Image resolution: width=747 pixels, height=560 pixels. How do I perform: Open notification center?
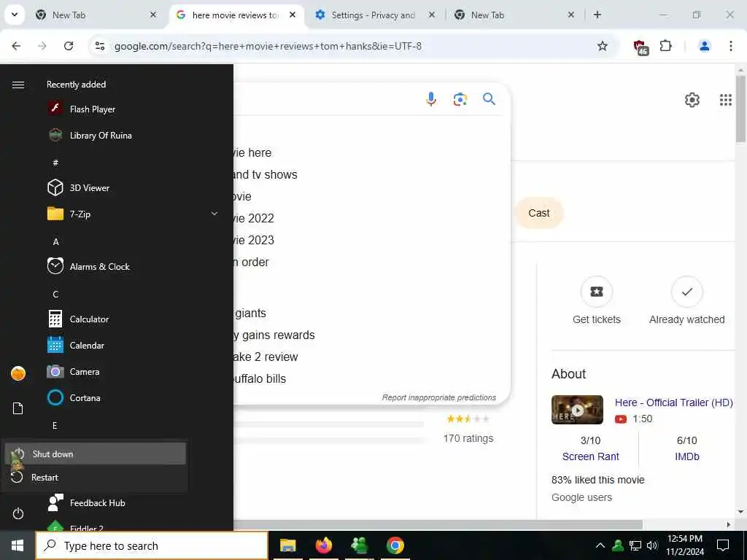(x=723, y=545)
